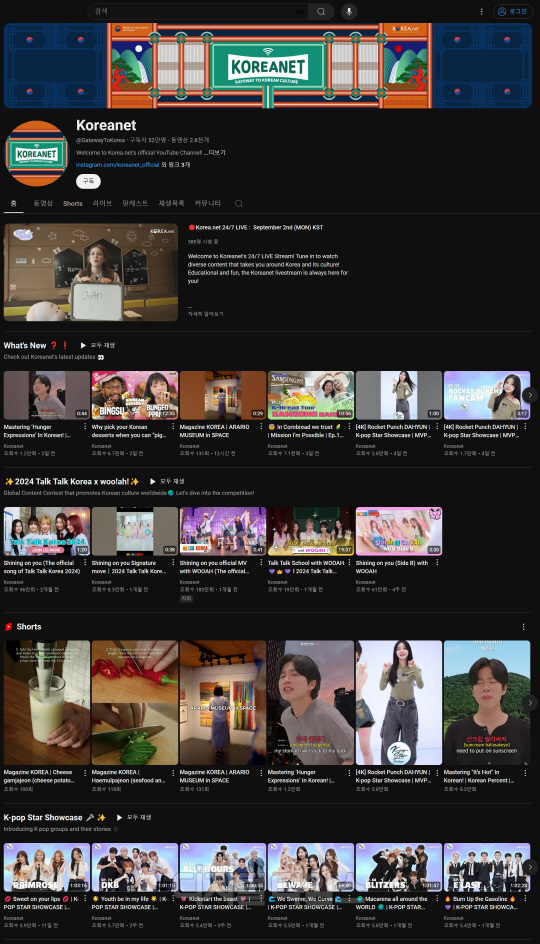Open options for 'In Cornbread we trust' video
The image size is (540, 944).
[349, 427]
